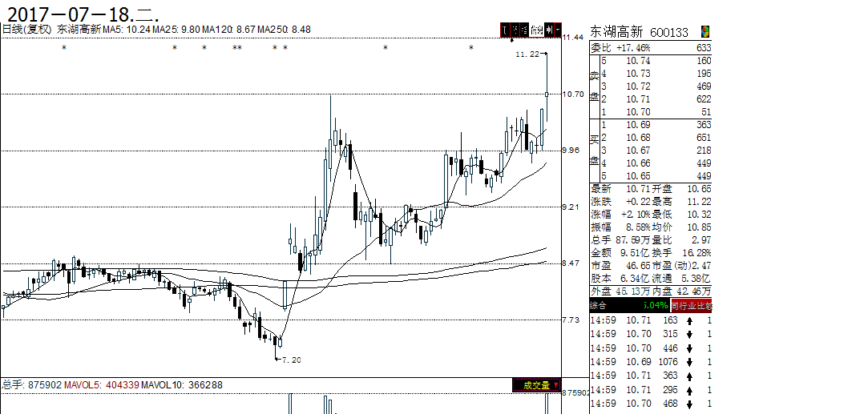Click the leftmost asterisk info marker

pyautogui.click(x=63, y=48)
